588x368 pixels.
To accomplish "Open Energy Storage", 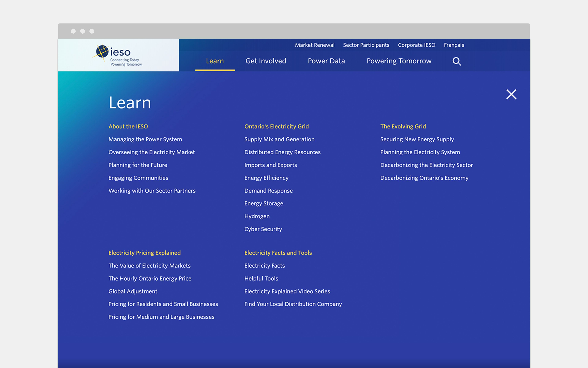I will pyautogui.click(x=264, y=203).
